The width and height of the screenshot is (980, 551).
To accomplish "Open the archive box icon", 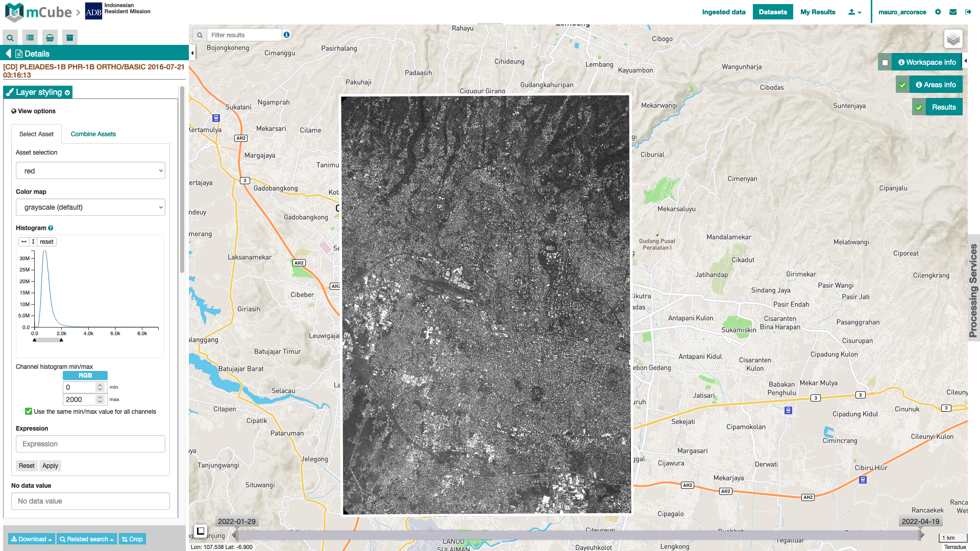I will tap(70, 38).
